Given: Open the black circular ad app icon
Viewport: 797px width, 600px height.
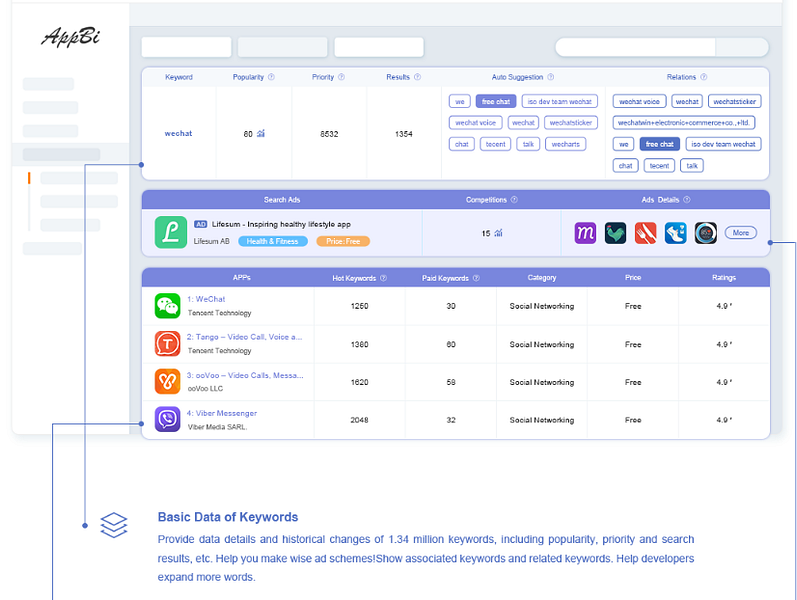Looking at the screenshot, I should coord(706,233).
